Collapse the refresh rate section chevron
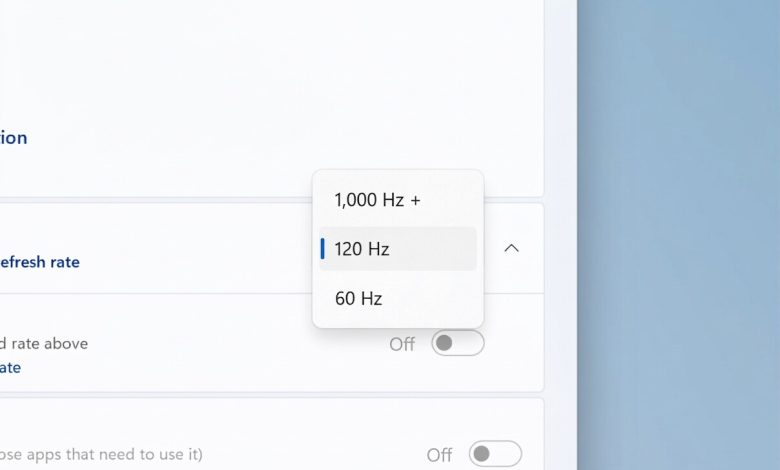Image resolution: width=780 pixels, height=470 pixels. pos(511,248)
